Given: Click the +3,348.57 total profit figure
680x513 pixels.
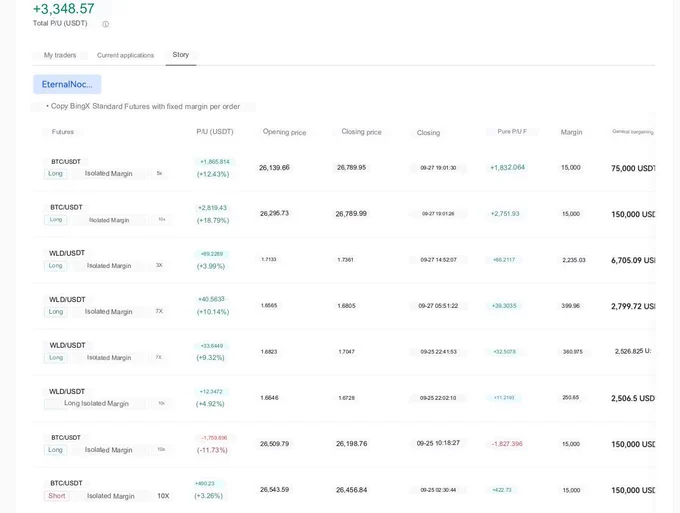Looking at the screenshot, I should (64, 9).
